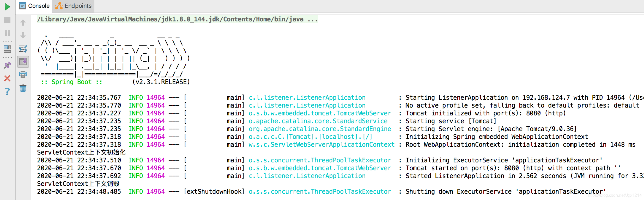Click the green Rerun application icon

[7, 7]
